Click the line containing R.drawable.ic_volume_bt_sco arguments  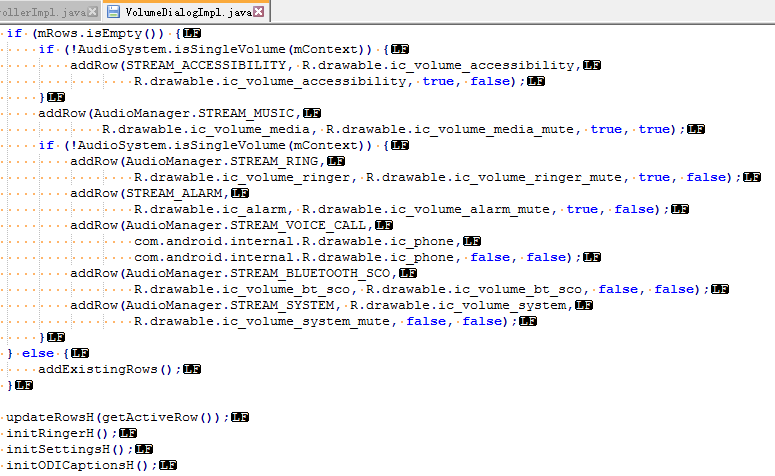422,290
